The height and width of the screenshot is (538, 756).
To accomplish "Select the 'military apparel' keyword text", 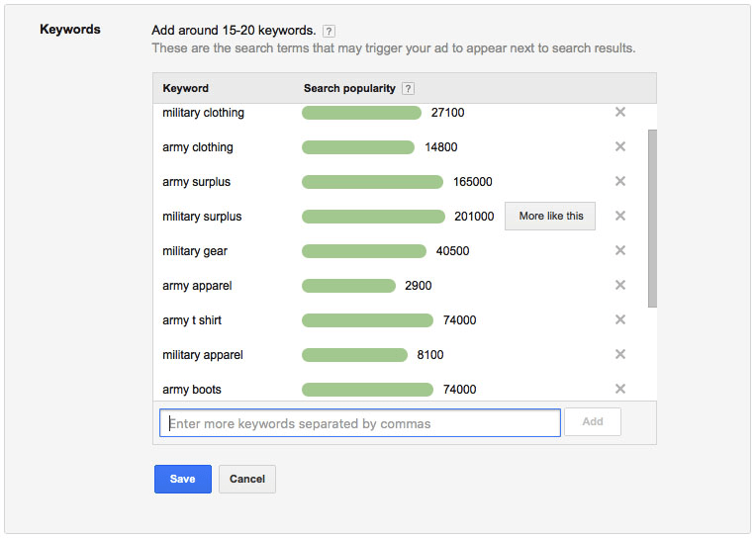I will click(203, 355).
